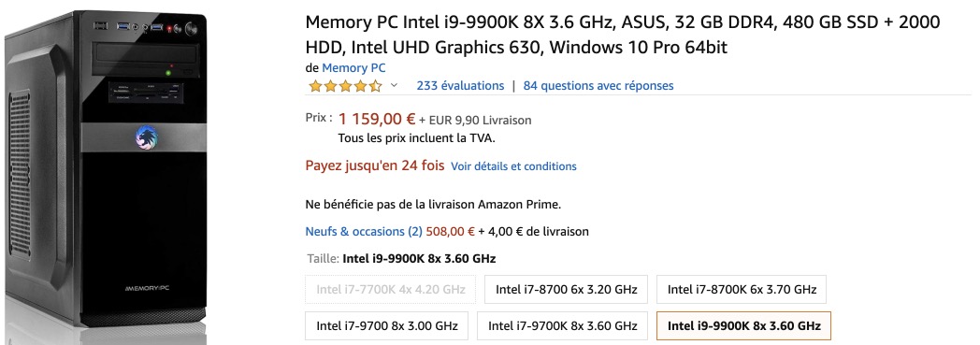
Task: Visit the Memory PC brand link
Action: 353,67
